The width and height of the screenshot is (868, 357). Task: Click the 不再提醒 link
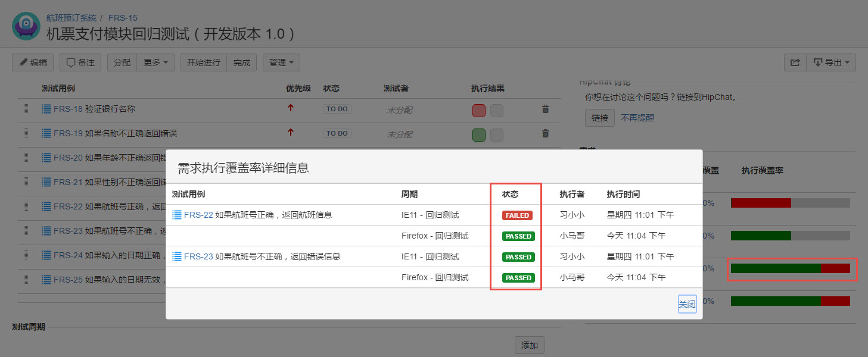[637, 118]
